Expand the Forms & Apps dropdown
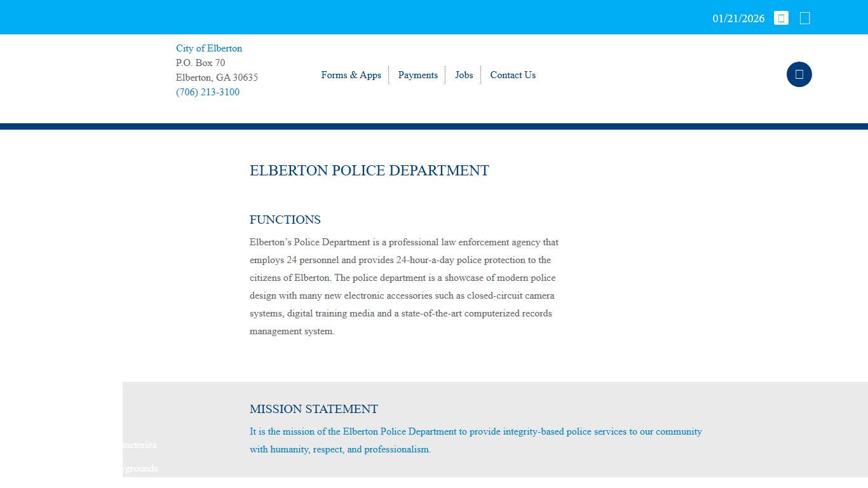868x488 pixels. click(x=351, y=75)
